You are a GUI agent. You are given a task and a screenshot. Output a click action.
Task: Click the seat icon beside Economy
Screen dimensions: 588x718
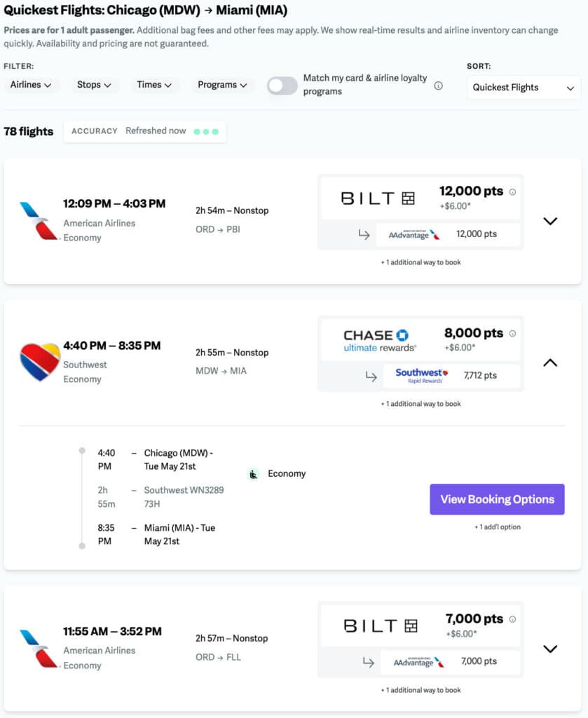click(254, 474)
